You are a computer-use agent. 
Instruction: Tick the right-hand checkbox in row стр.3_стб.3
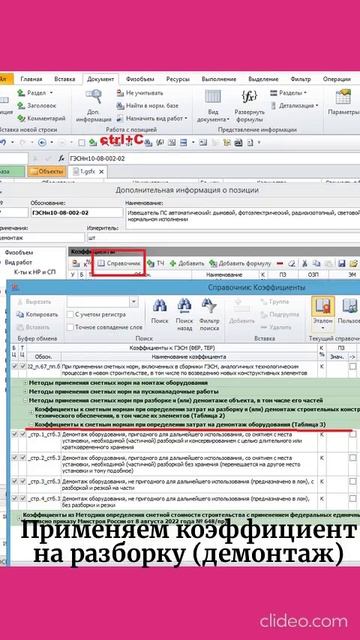pyautogui.click(x=353, y=481)
